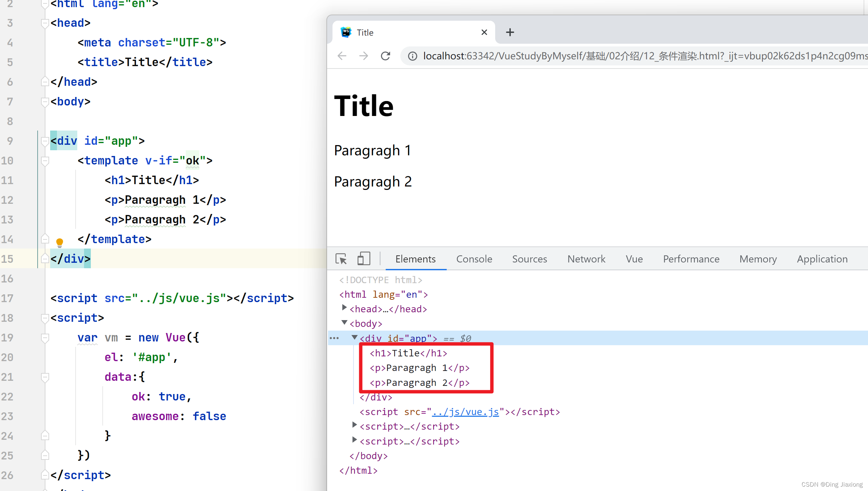
Task: Collapse the div id="app" node
Action: 355,337
